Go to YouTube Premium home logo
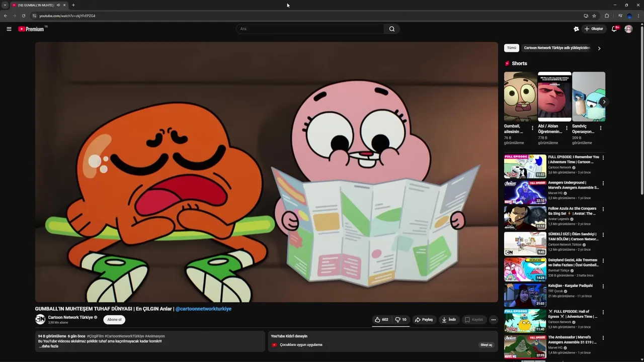This screenshot has width=644, height=362. coord(33,29)
